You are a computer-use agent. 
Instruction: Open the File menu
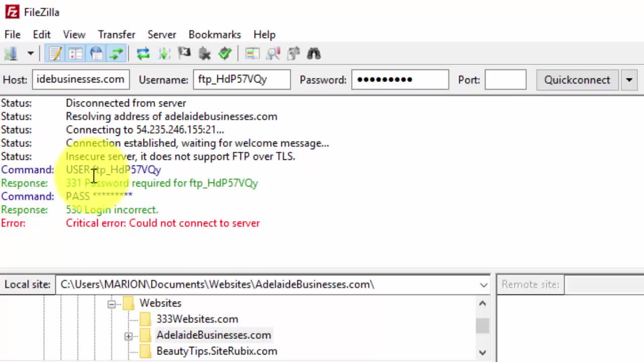pos(13,34)
